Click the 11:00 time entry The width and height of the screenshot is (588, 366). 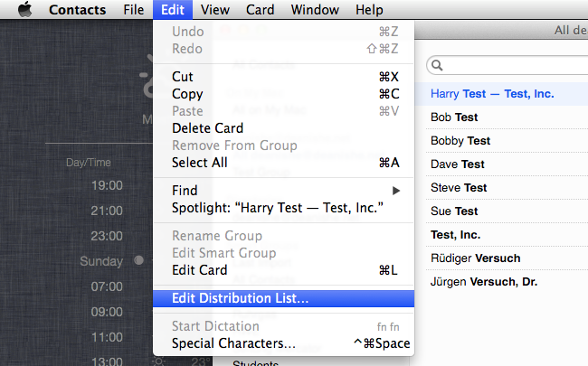(107, 337)
